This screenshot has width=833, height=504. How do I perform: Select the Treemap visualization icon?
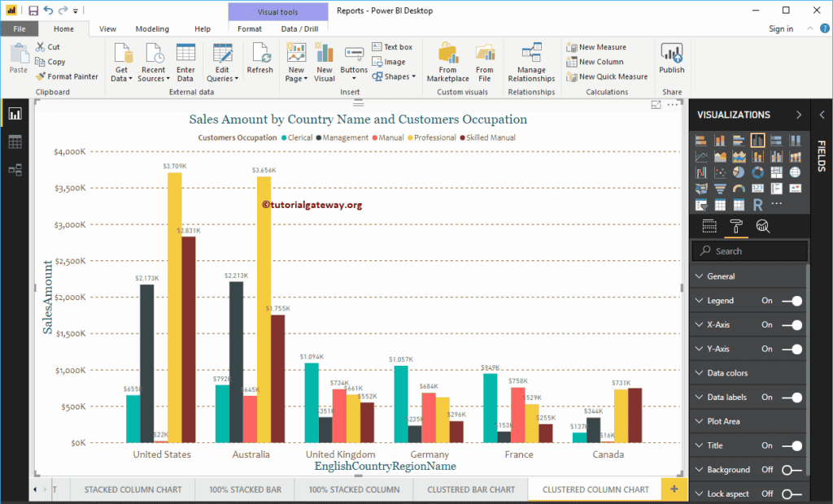pyautogui.click(x=776, y=172)
